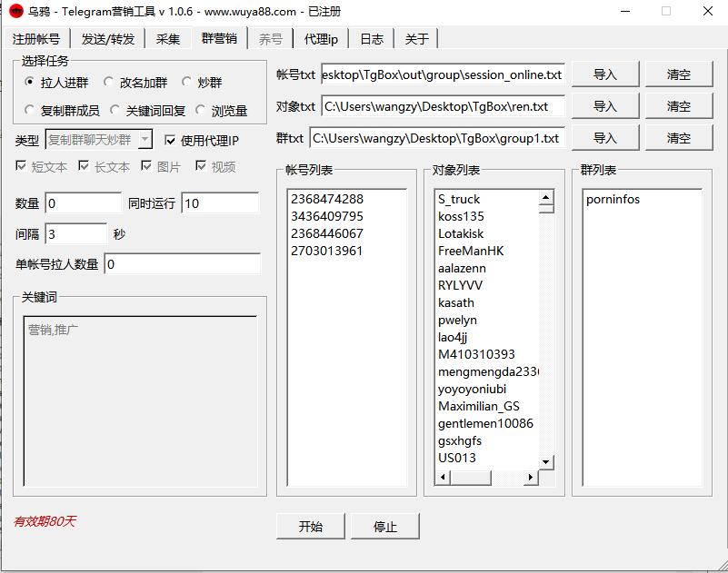Select kasath in 对象列表
This screenshot has height=573, width=728.
pos(456,302)
